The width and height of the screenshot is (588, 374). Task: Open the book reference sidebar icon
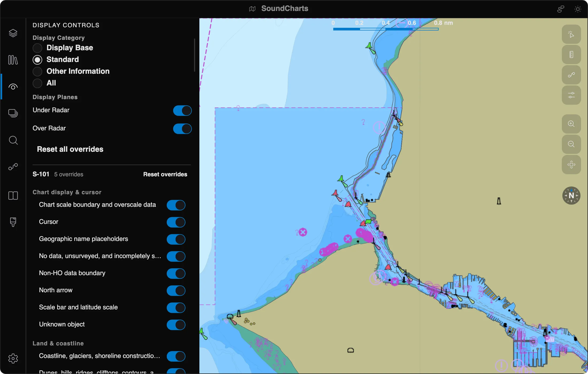(x=13, y=196)
